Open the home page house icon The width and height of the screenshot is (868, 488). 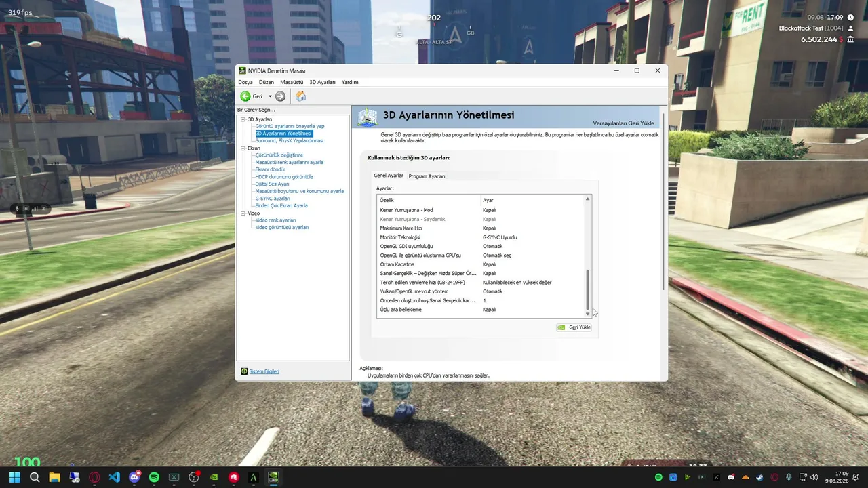(x=300, y=96)
